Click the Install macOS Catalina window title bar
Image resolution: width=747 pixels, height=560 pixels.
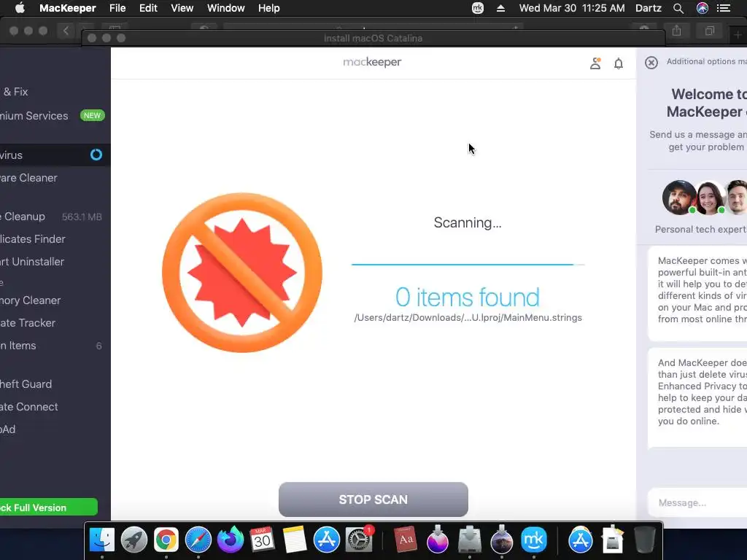[x=373, y=38]
